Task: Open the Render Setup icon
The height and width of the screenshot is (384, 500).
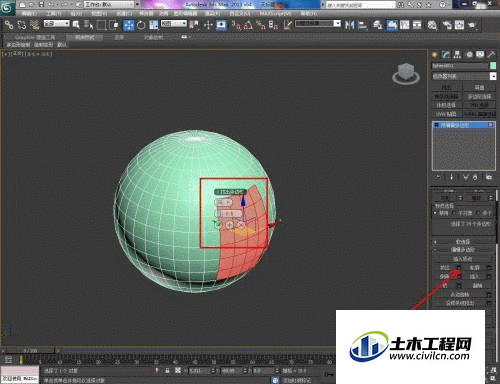Action: pyautogui.click(x=447, y=25)
